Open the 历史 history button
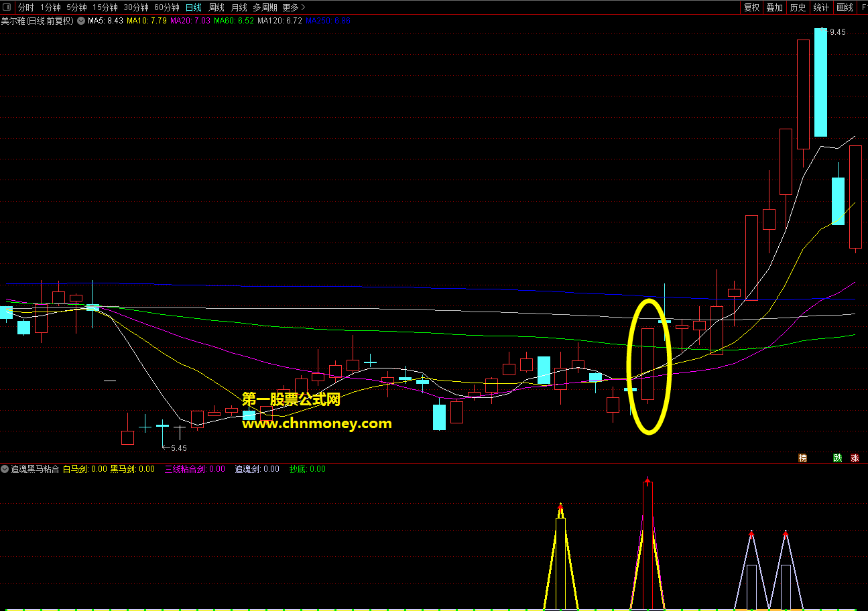This screenshot has width=868, height=611. [x=798, y=7]
